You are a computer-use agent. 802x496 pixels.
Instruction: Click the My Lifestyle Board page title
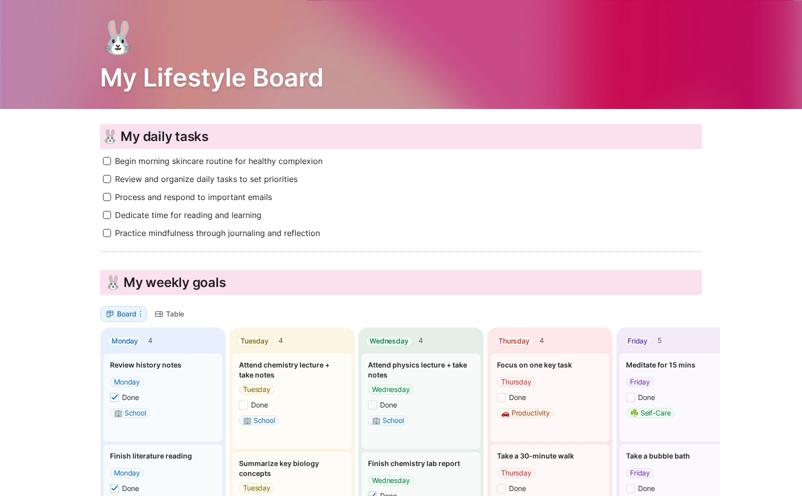tap(212, 78)
